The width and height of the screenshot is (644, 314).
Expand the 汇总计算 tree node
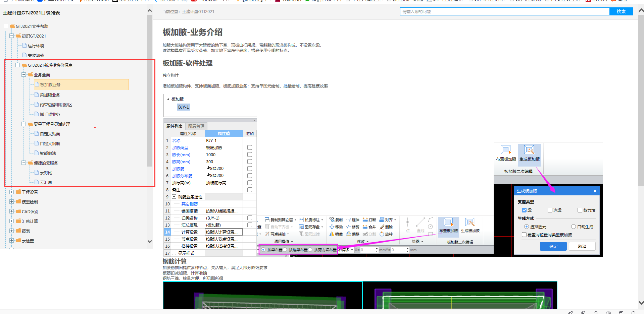coord(11,221)
